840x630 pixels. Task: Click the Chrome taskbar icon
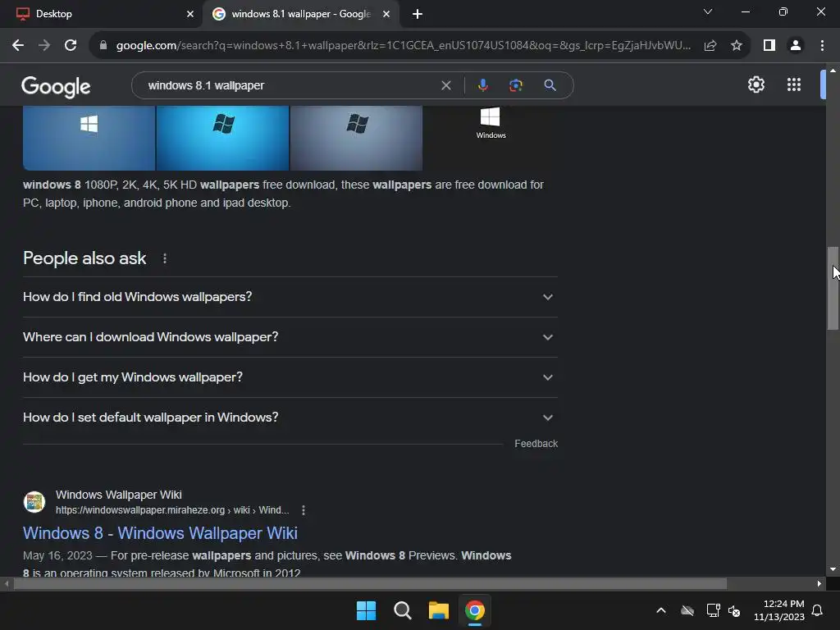pyautogui.click(x=475, y=610)
